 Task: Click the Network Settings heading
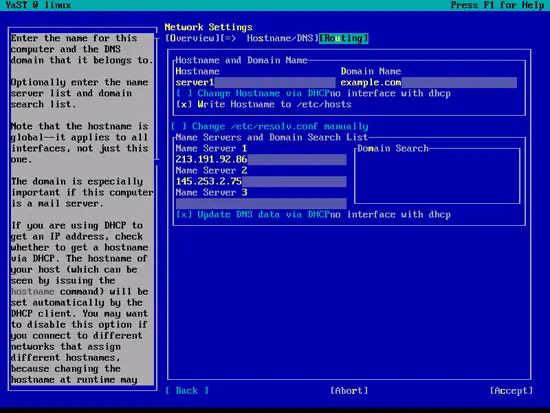click(209, 27)
